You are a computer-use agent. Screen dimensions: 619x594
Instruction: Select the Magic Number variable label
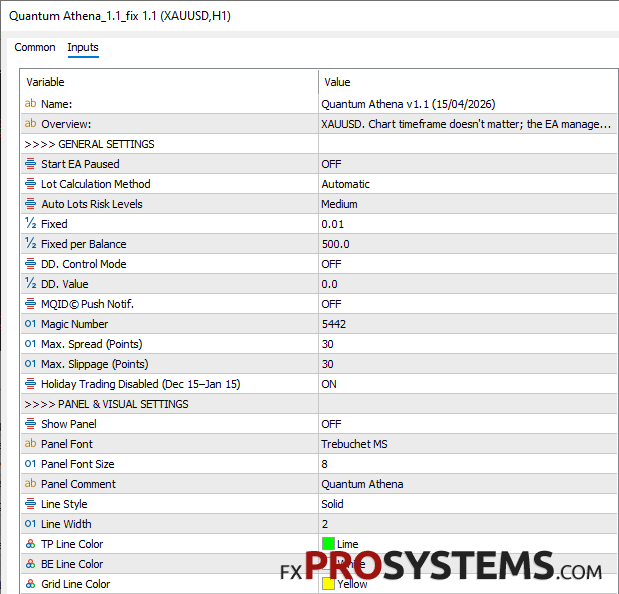(74, 324)
